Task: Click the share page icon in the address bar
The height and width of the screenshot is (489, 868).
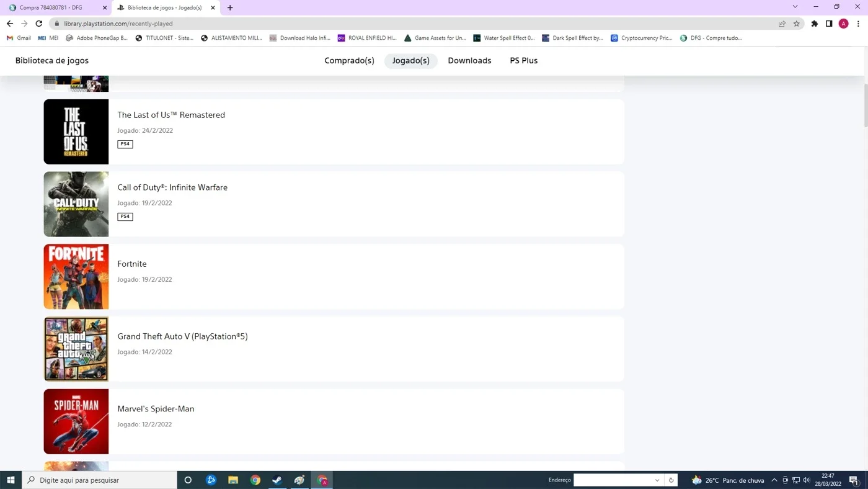Action: (782, 24)
